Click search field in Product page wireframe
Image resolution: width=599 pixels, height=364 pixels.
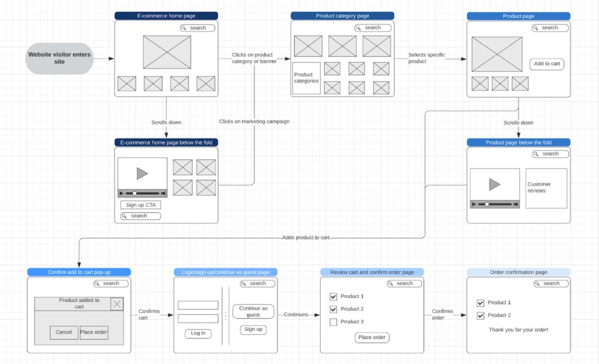click(550, 28)
